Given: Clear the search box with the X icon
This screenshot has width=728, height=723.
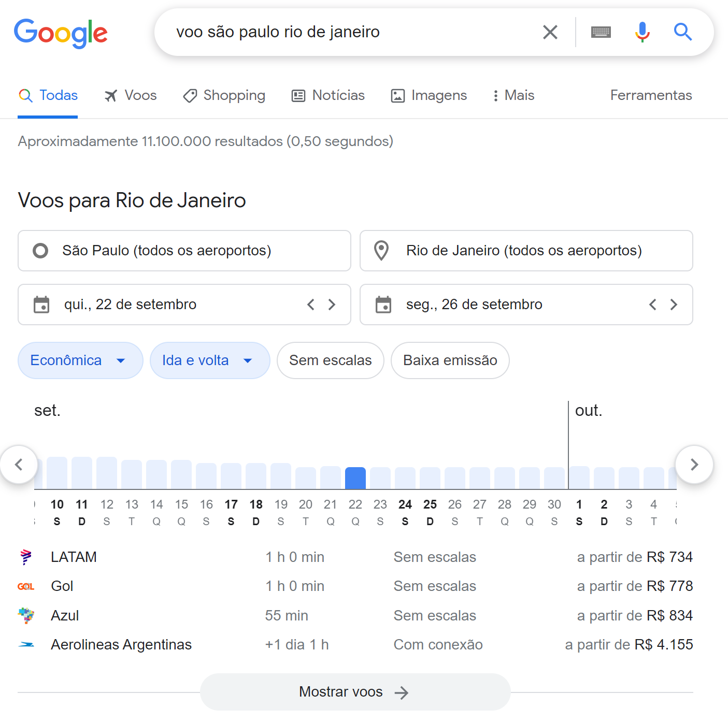Looking at the screenshot, I should click(x=550, y=32).
